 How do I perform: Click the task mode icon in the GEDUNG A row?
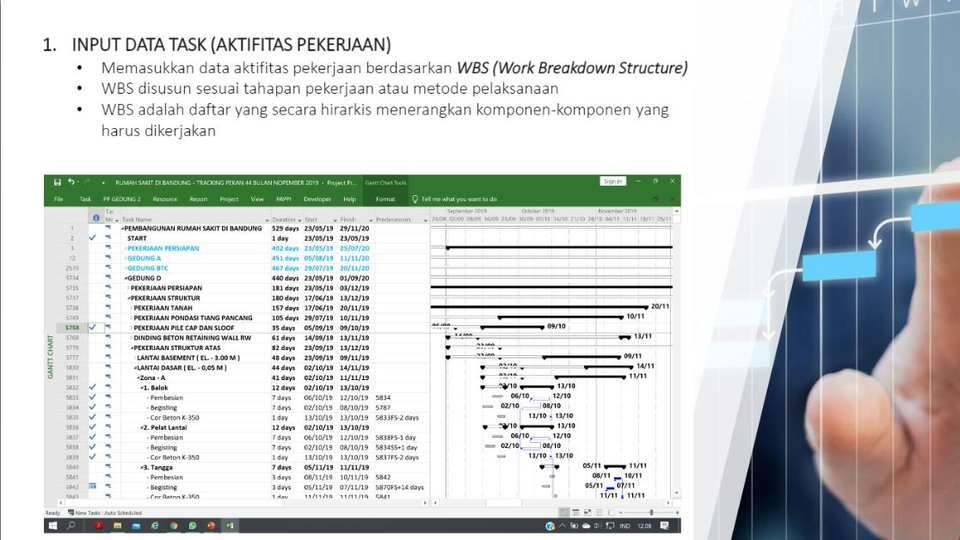click(x=108, y=258)
